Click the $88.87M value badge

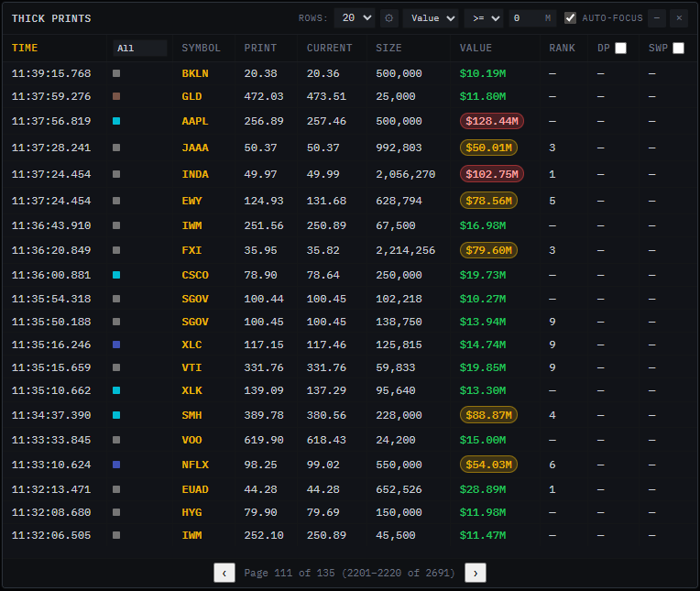pyautogui.click(x=489, y=415)
